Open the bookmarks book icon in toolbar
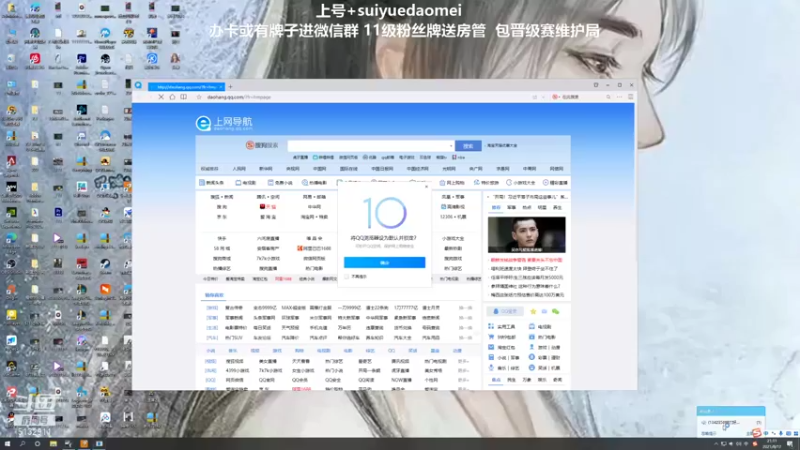This screenshot has height=450, width=800. point(183,97)
